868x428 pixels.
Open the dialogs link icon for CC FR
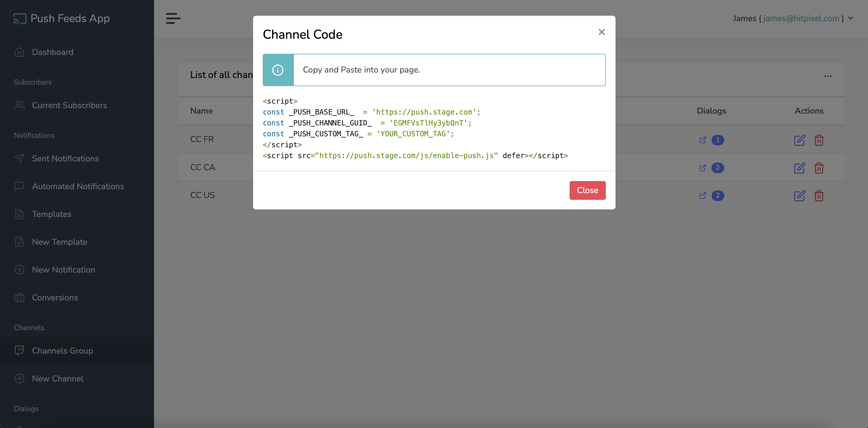click(x=702, y=140)
